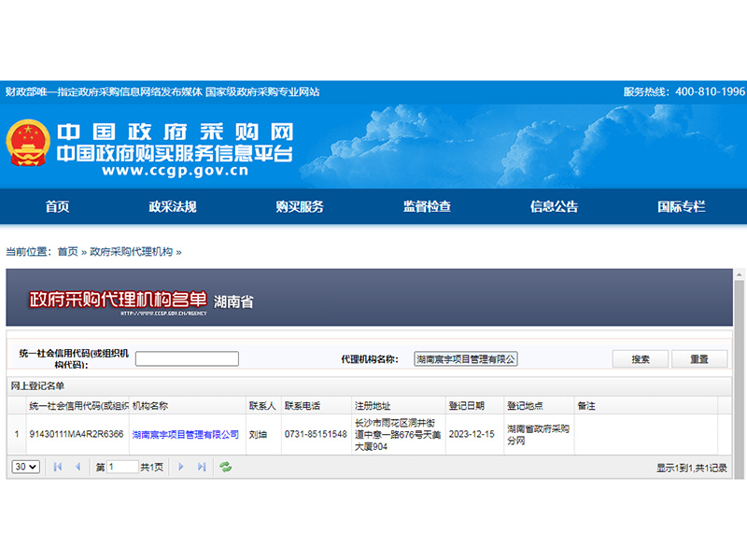Screen dimensions: 747x560
Task: Click 湖南省 label in banner
Action: point(233,301)
